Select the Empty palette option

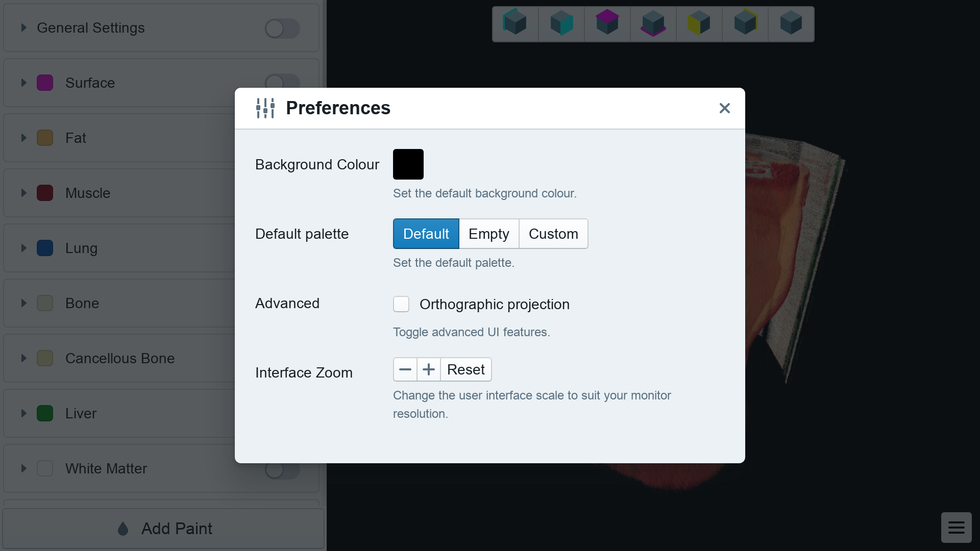click(x=488, y=234)
